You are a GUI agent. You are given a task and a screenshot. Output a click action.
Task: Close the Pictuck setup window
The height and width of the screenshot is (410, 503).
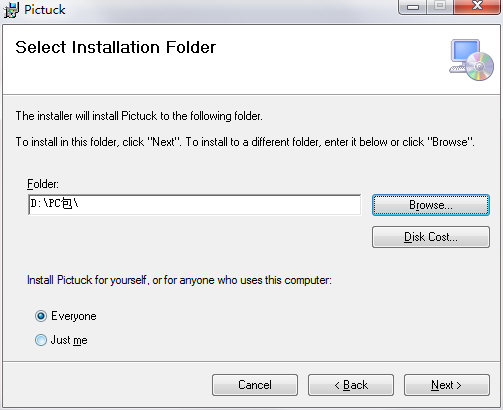(477, 6)
